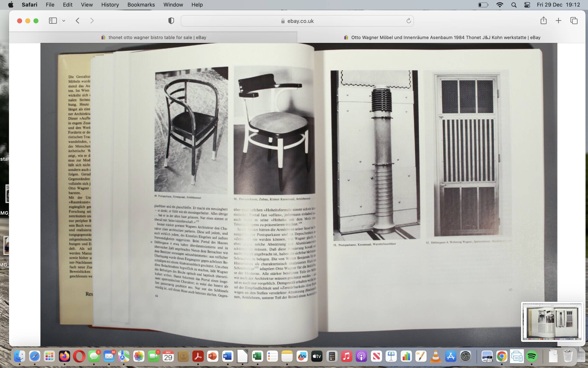Go back to the previous page
Viewport: 588px width, 368px height.
pos(78,21)
